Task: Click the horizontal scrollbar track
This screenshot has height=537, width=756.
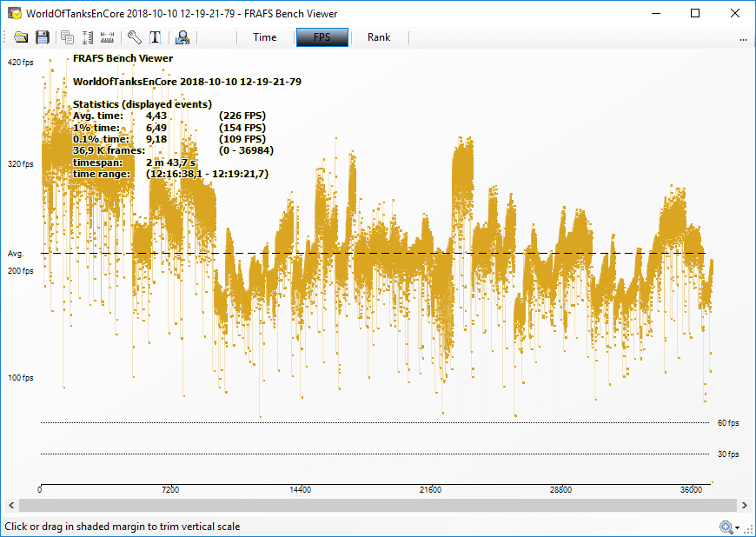Action: [377, 505]
